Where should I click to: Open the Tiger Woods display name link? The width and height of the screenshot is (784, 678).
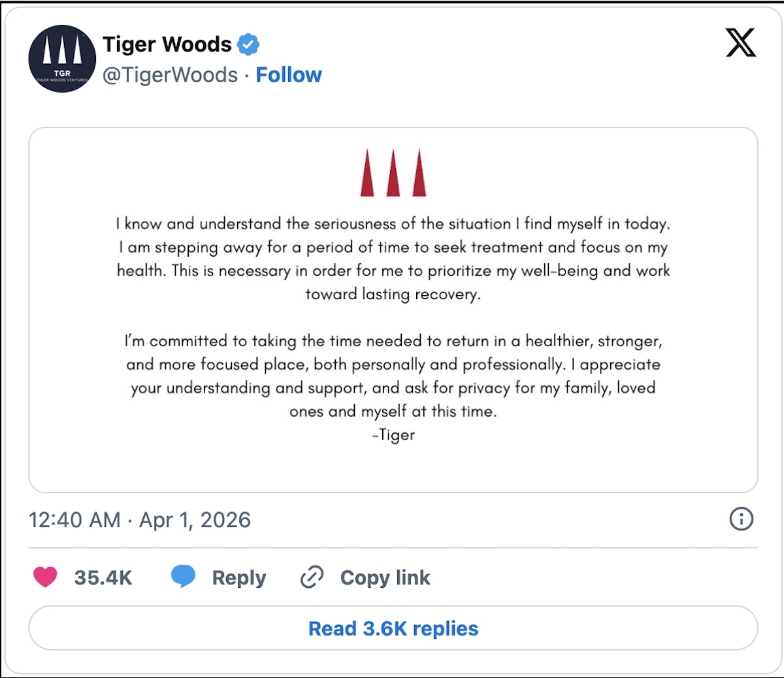[167, 44]
